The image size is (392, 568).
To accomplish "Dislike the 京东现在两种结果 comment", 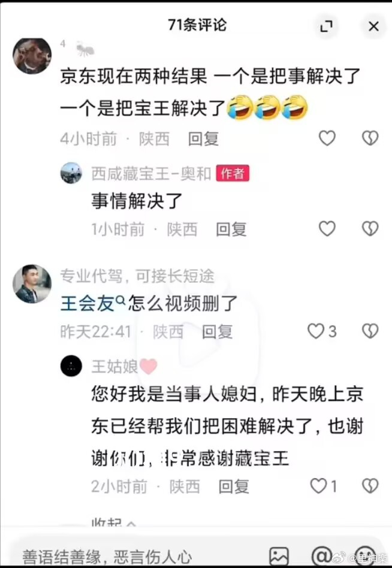I will point(370,138).
